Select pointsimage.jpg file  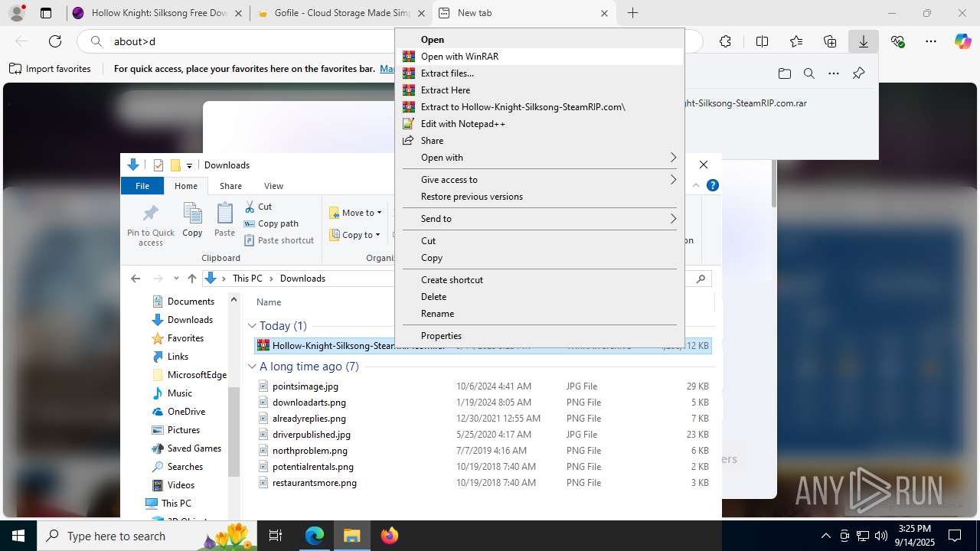point(305,386)
